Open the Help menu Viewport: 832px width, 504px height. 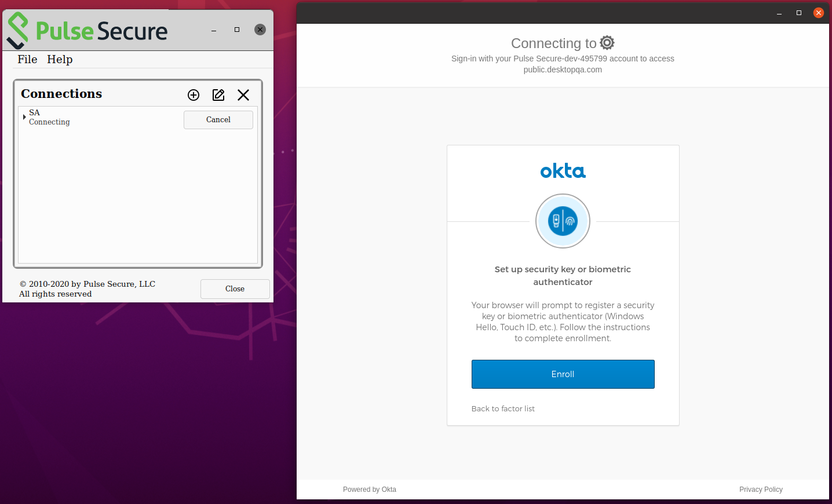point(60,59)
